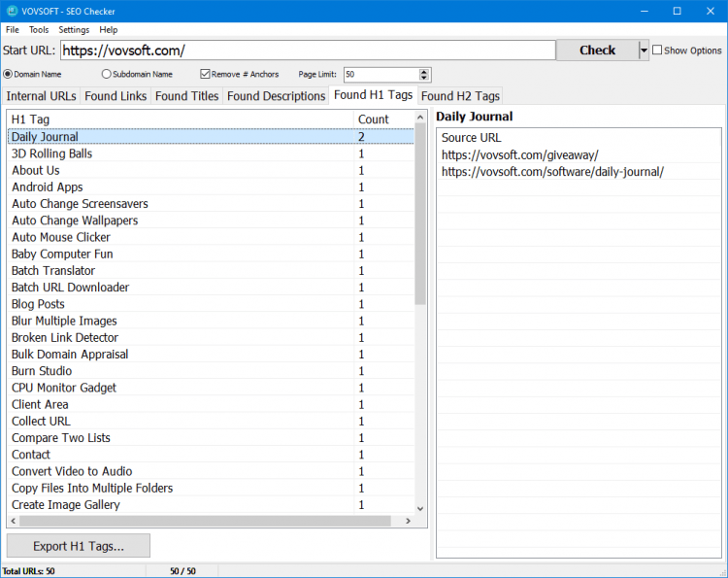Open the File menu
The height and width of the screenshot is (578, 728).
pos(12,30)
